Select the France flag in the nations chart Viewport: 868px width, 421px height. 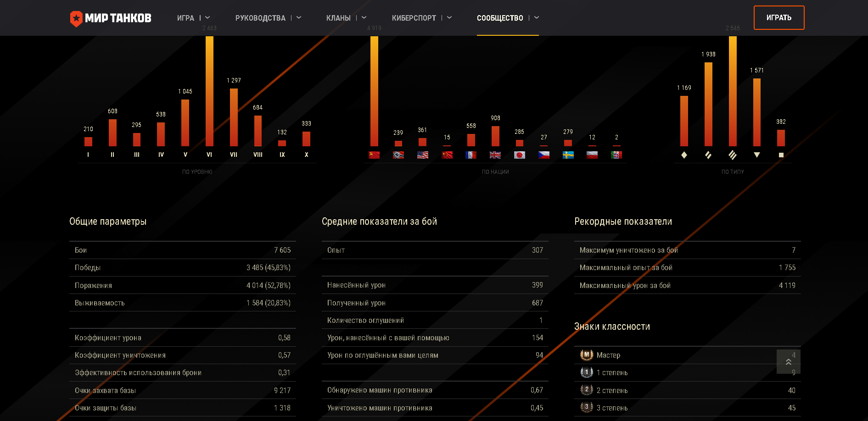coord(471,155)
